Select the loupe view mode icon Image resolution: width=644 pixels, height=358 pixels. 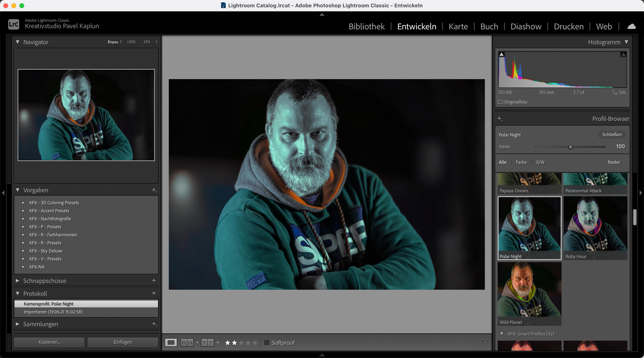coord(171,342)
